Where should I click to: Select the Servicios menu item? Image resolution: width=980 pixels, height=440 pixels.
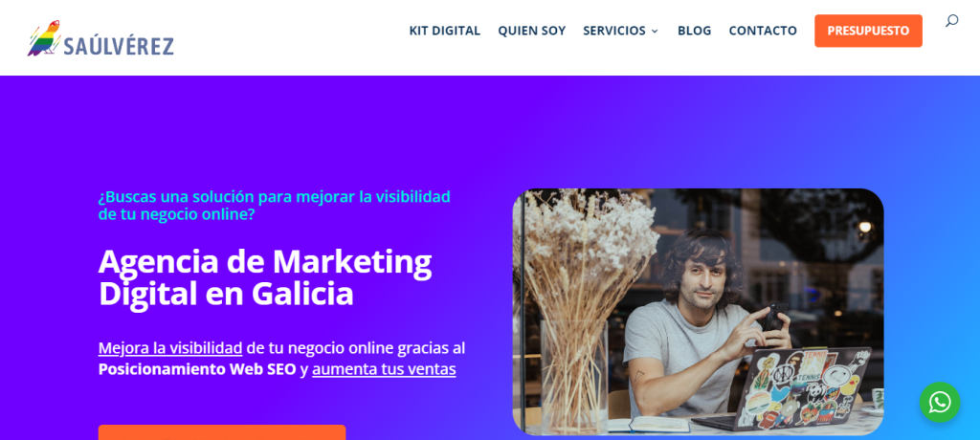click(x=613, y=31)
